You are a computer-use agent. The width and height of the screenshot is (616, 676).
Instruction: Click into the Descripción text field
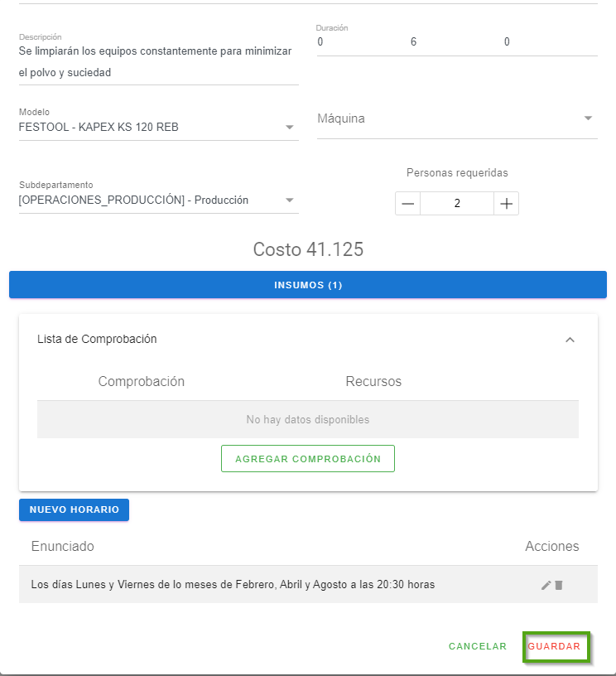coord(157,61)
